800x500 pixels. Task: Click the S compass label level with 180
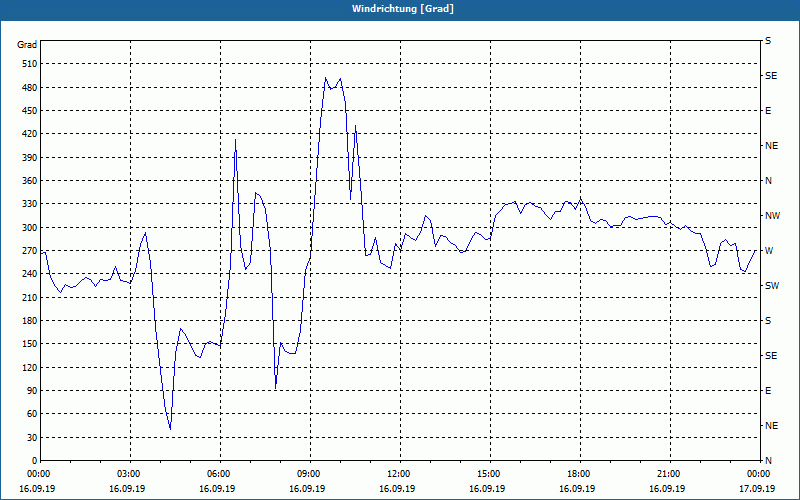click(768, 321)
